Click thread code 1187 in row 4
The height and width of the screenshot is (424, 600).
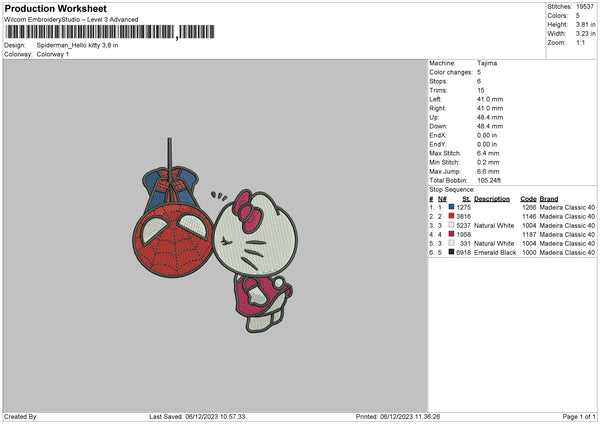tap(529, 234)
